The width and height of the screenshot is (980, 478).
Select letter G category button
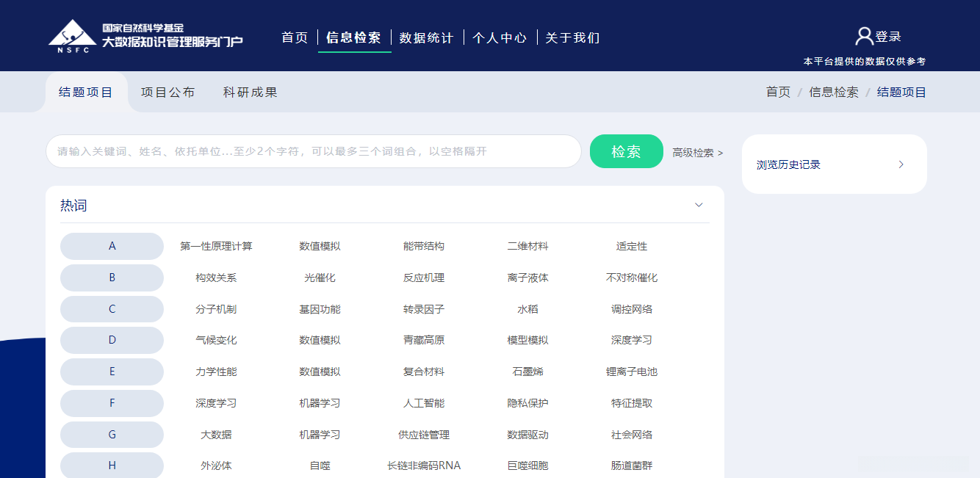[112, 435]
